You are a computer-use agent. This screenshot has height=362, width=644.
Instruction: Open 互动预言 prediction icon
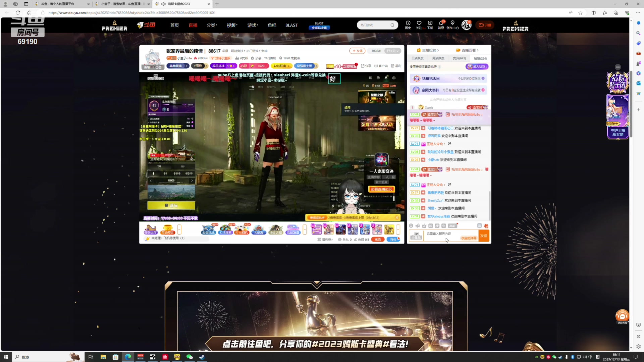167,230
